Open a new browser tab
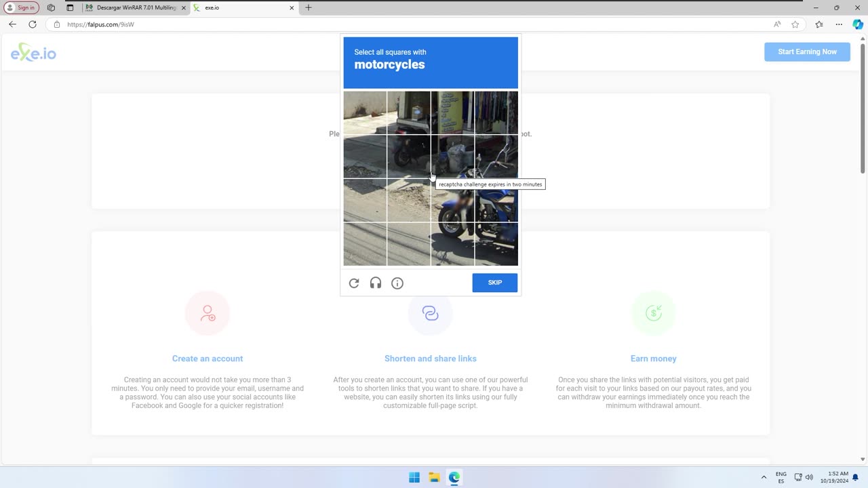 [309, 7]
